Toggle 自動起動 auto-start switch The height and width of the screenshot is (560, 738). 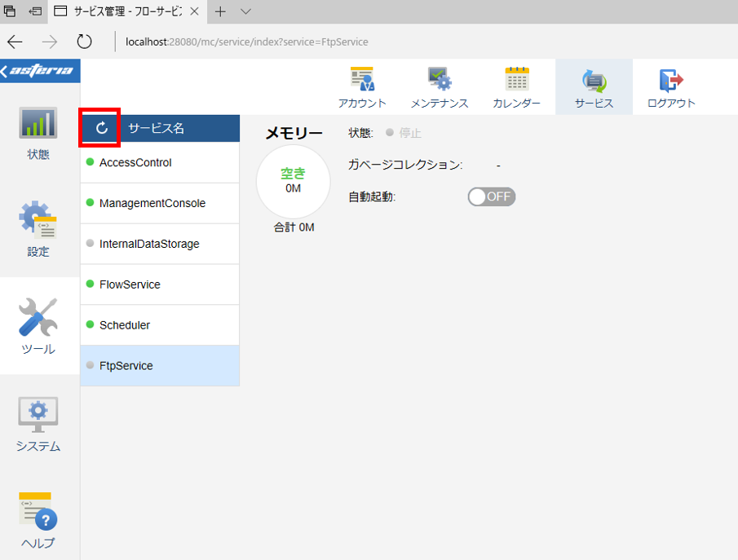[x=492, y=196]
